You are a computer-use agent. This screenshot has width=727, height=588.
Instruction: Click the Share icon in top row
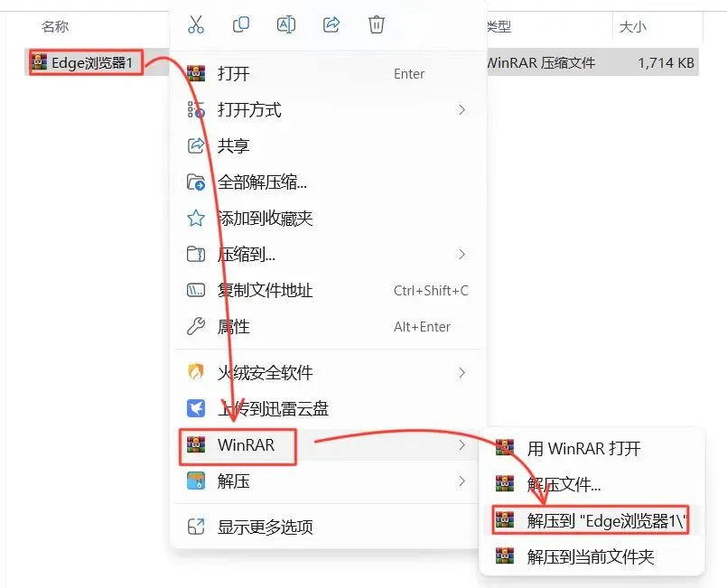point(331,24)
